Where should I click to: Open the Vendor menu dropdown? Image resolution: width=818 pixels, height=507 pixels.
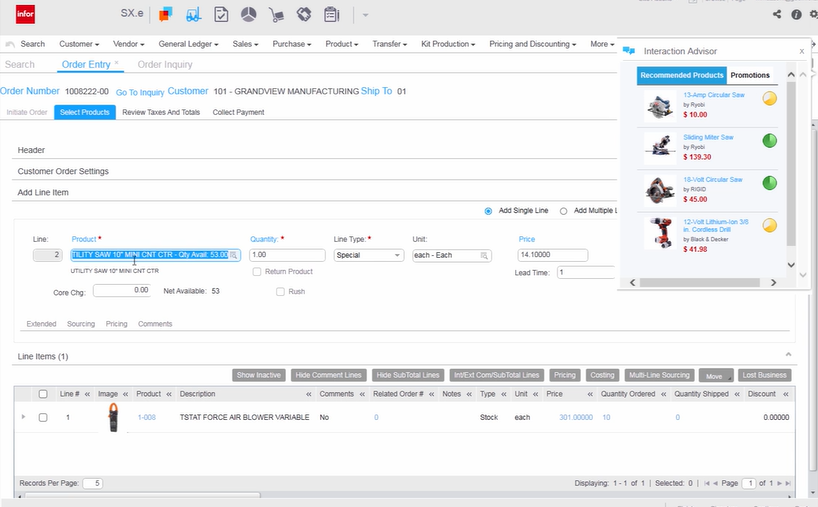(128, 44)
